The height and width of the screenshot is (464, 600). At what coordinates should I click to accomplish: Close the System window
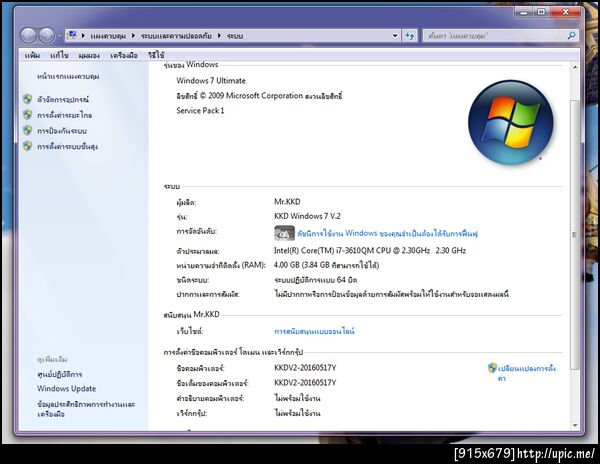click(x=566, y=12)
